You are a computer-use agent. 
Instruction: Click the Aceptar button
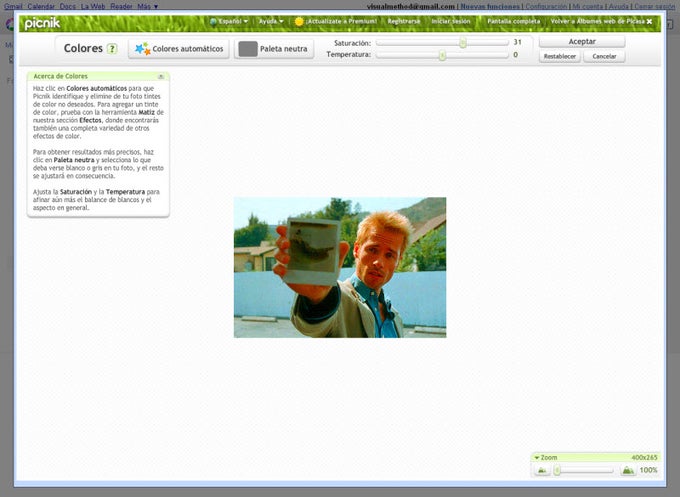[582, 42]
